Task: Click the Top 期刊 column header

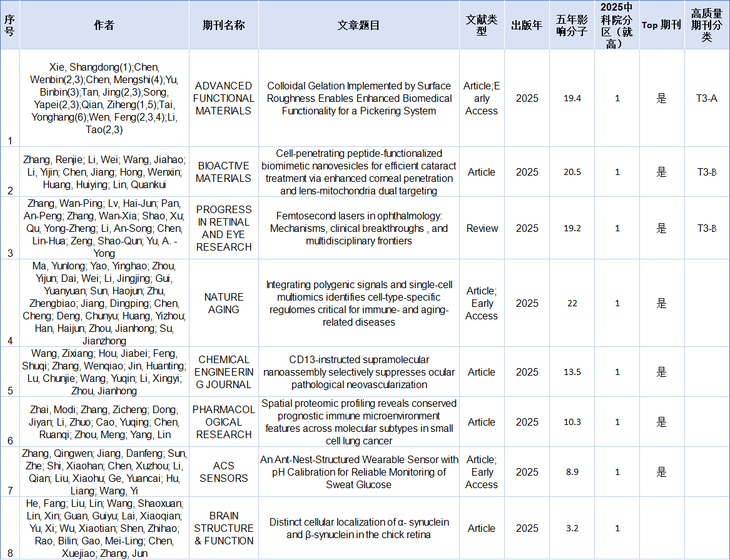Action: pos(661,25)
